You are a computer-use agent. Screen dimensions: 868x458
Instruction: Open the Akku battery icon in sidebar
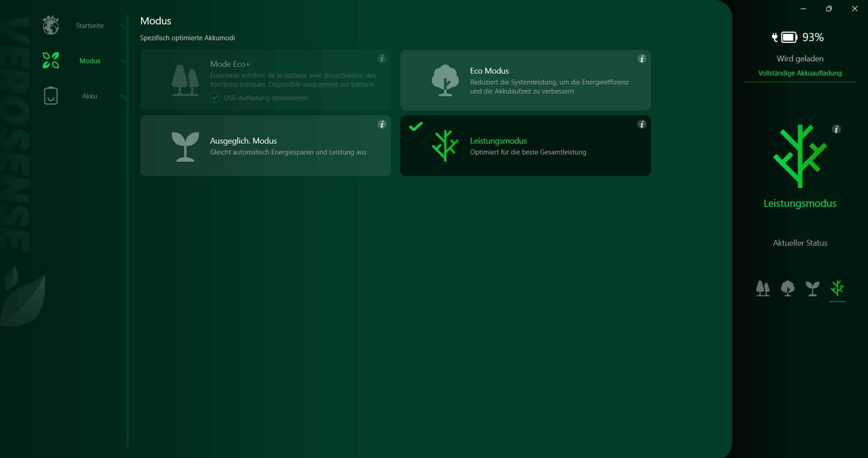[x=51, y=96]
